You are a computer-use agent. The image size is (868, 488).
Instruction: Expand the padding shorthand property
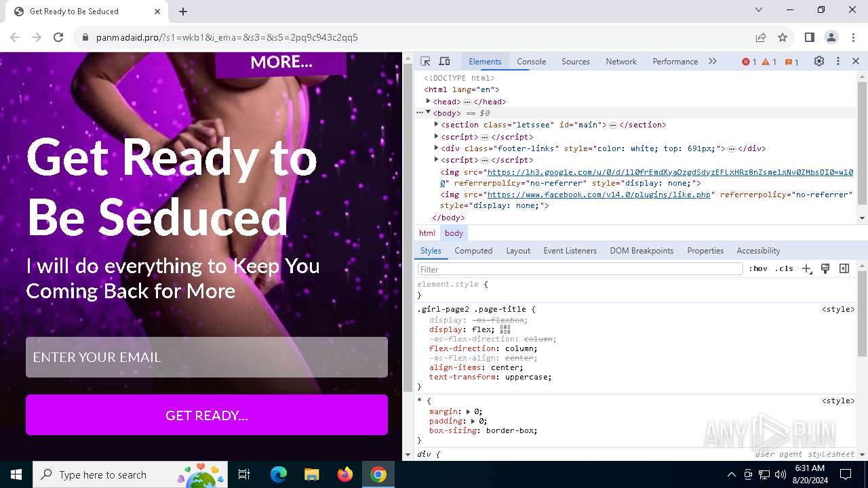click(x=473, y=421)
